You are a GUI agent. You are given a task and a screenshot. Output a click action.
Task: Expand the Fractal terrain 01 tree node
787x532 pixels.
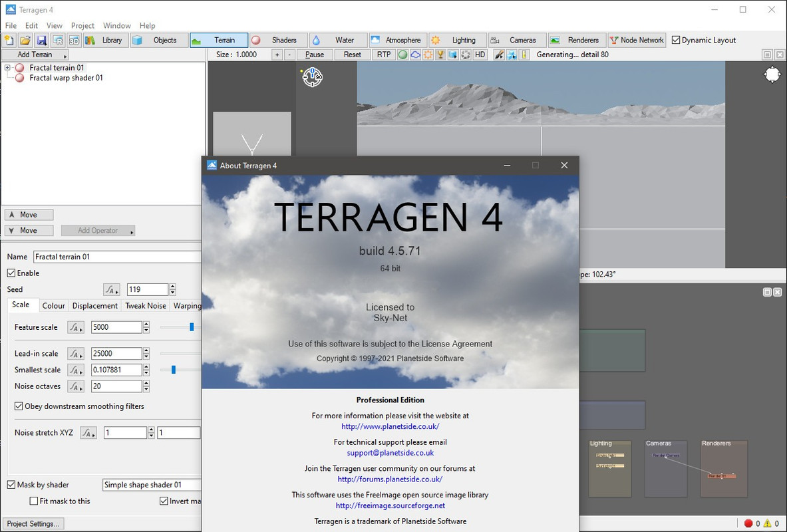click(7, 68)
